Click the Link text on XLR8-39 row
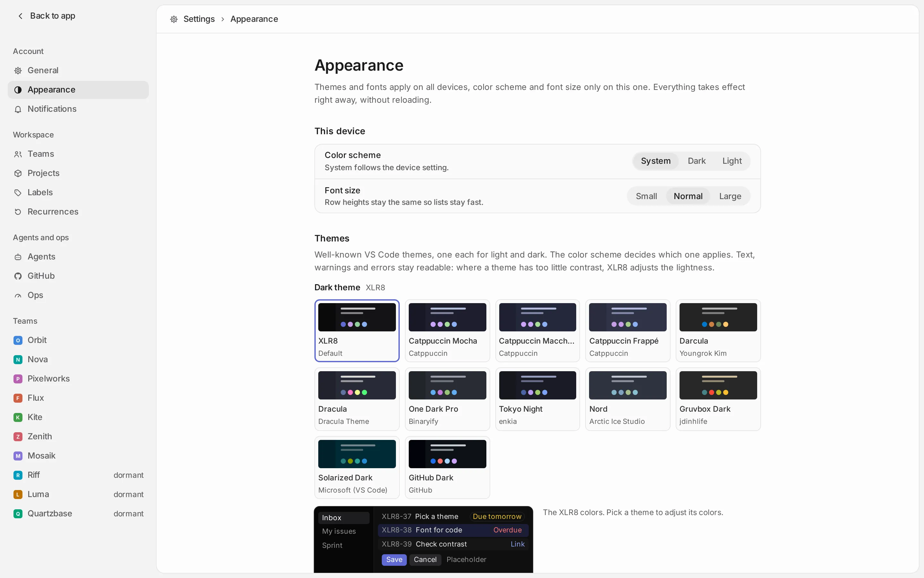The image size is (924, 578). (518, 544)
